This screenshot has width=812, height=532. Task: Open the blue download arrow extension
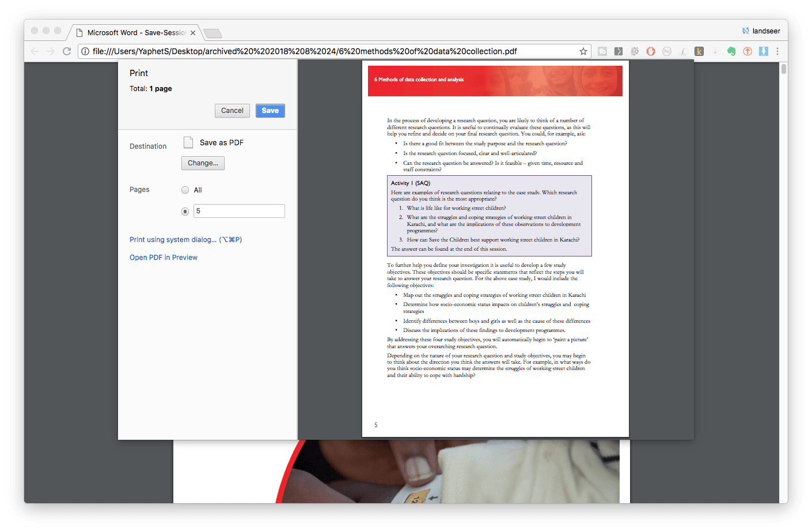(763, 51)
